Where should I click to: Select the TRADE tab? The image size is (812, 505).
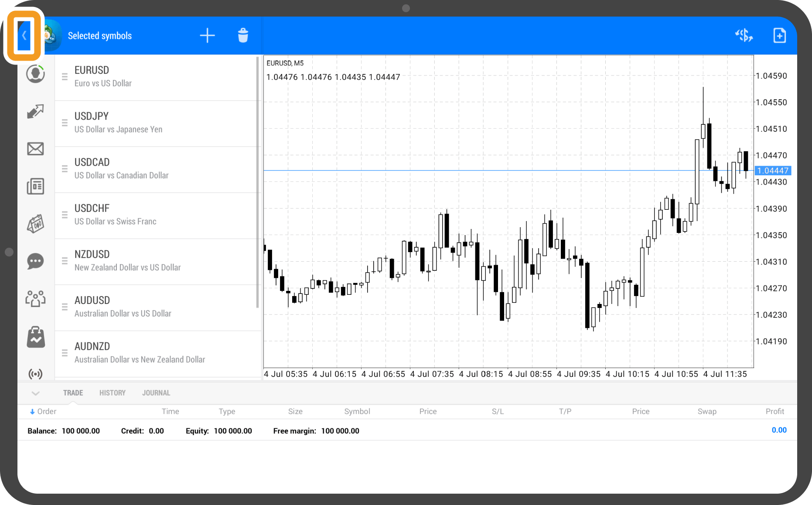pyautogui.click(x=73, y=393)
